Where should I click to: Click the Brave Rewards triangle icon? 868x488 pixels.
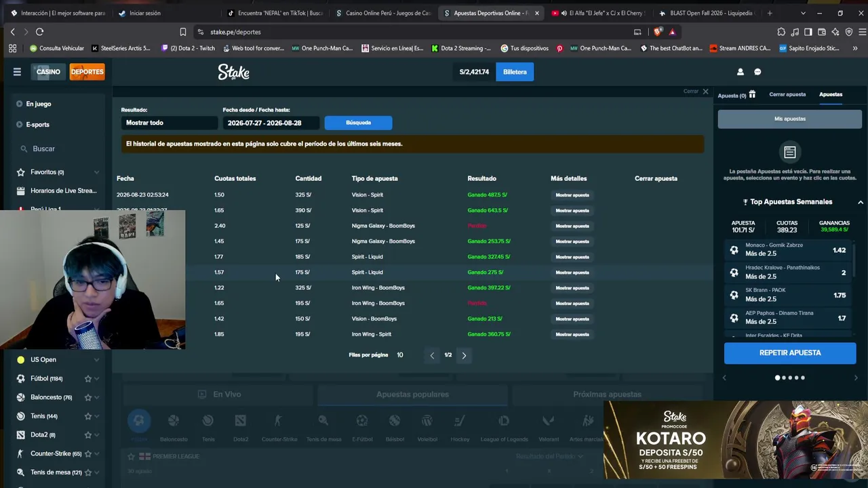(672, 32)
